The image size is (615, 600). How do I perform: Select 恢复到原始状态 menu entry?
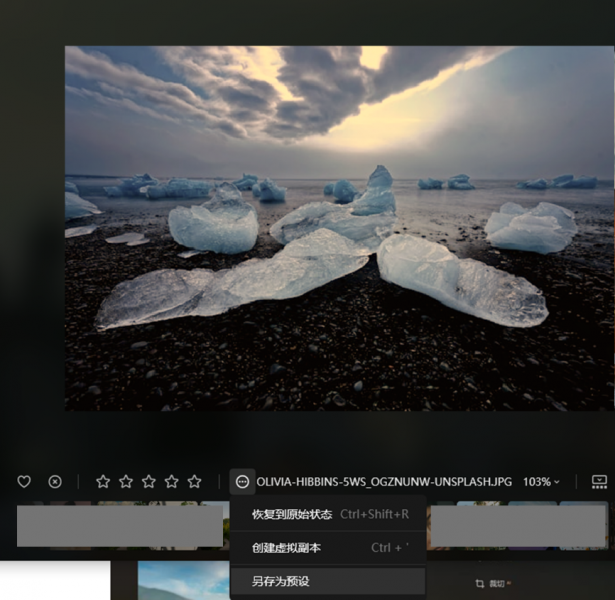tap(328, 514)
